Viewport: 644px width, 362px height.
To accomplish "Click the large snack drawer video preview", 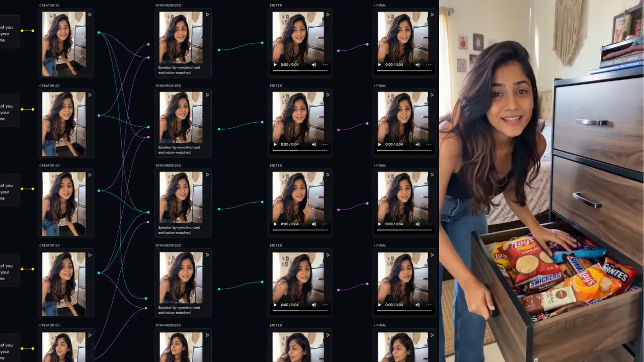I will [x=541, y=181].
